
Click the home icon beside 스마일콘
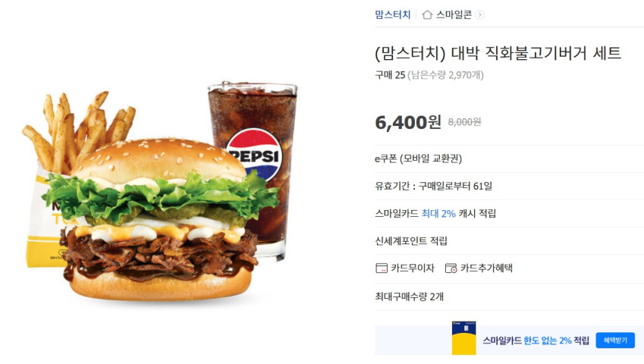click(x=427, y=14)
